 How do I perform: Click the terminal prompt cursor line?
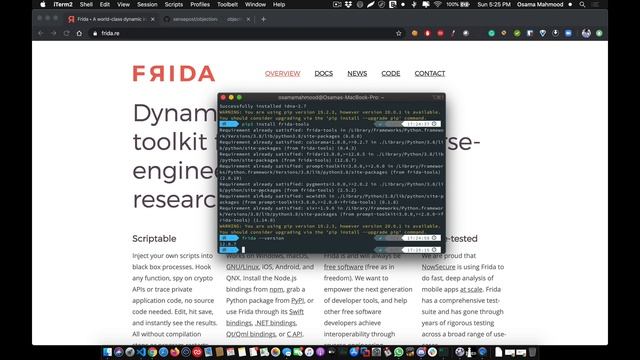click(x=331, y=250)
